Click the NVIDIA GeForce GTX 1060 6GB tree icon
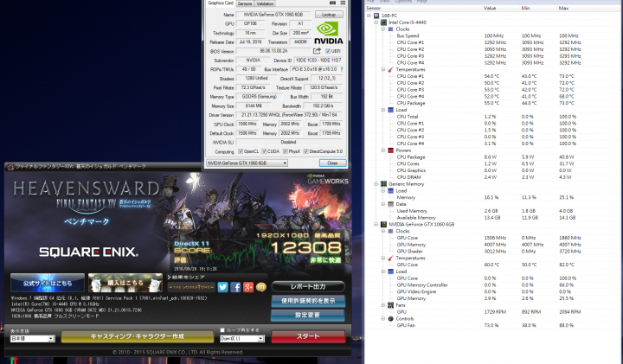Screen dimensions: 623x364 [384, 224]
